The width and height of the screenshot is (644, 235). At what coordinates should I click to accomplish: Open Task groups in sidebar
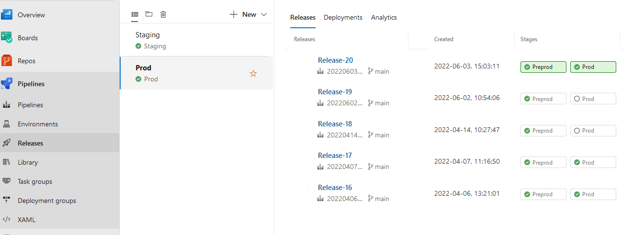pos(34,181)
